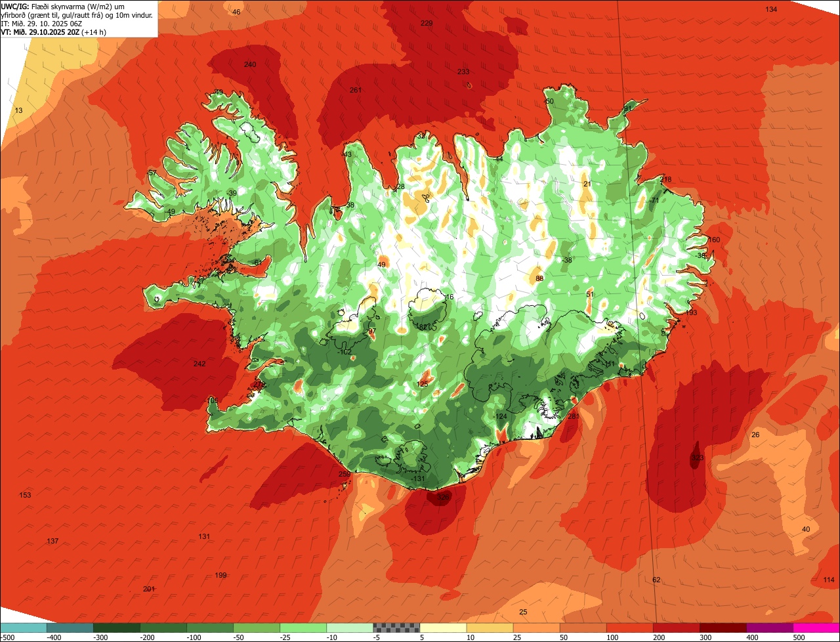Screen dimensions: 840x642
Task: Click the value 13 at the far left edge
Action: (18, 110)
